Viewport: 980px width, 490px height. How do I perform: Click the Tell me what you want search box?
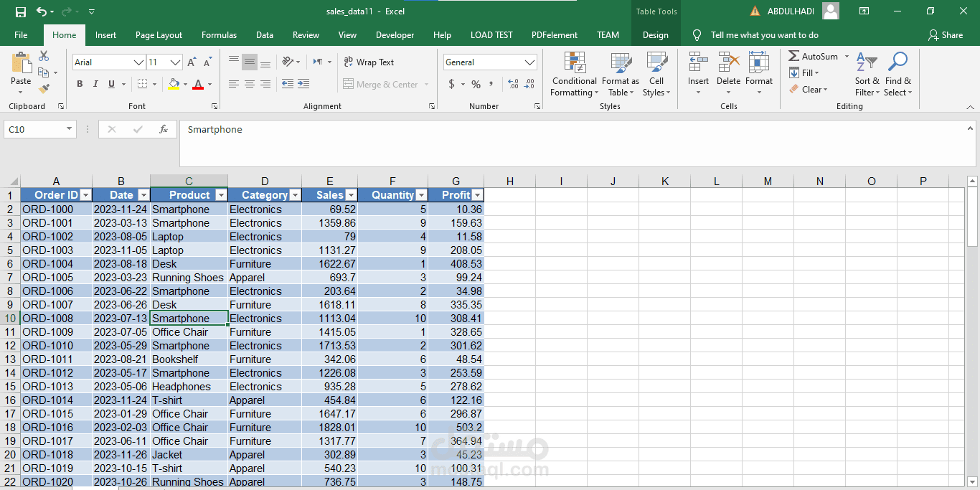(x=764, y=35)
